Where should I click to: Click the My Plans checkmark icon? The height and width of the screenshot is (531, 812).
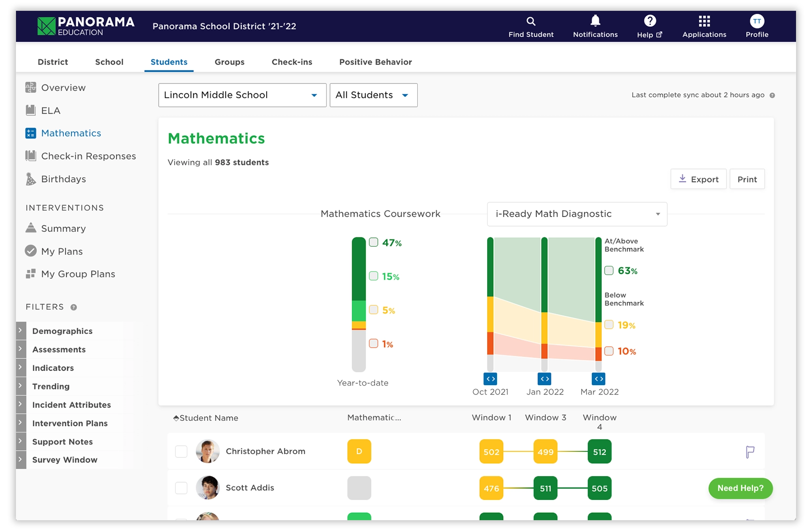click(x=31, y=251)
